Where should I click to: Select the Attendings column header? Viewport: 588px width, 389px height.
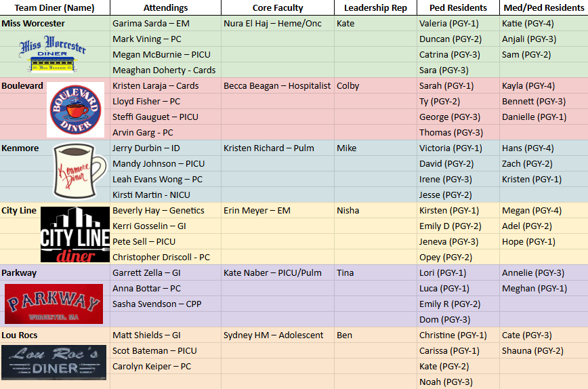click(165, 8)
